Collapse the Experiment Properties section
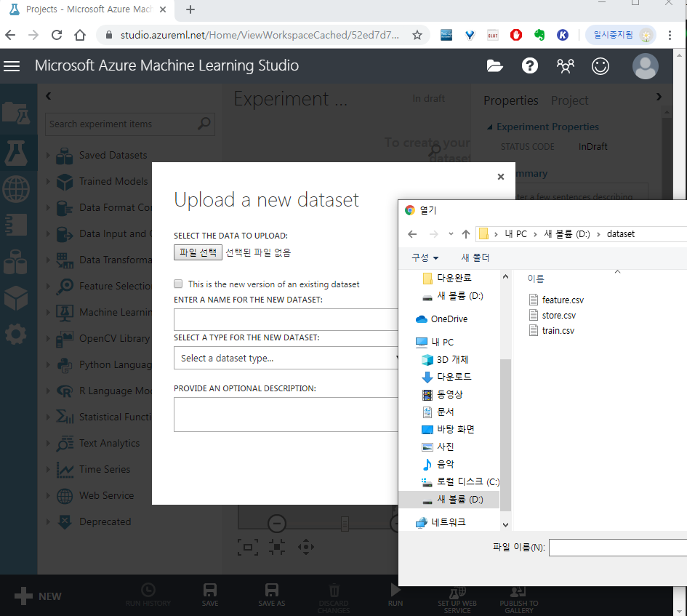The width and height of the screenshot is (687, 616). (x=490, y=127)
